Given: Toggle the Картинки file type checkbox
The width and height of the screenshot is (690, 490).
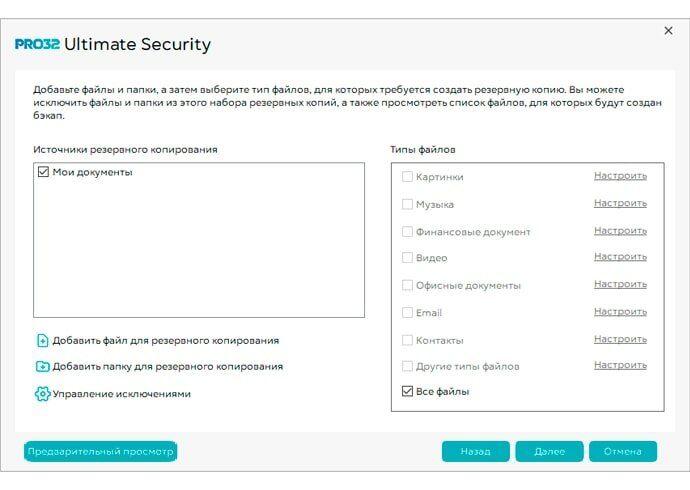Looking at the screenshot, I should click(x=407, y=177).
